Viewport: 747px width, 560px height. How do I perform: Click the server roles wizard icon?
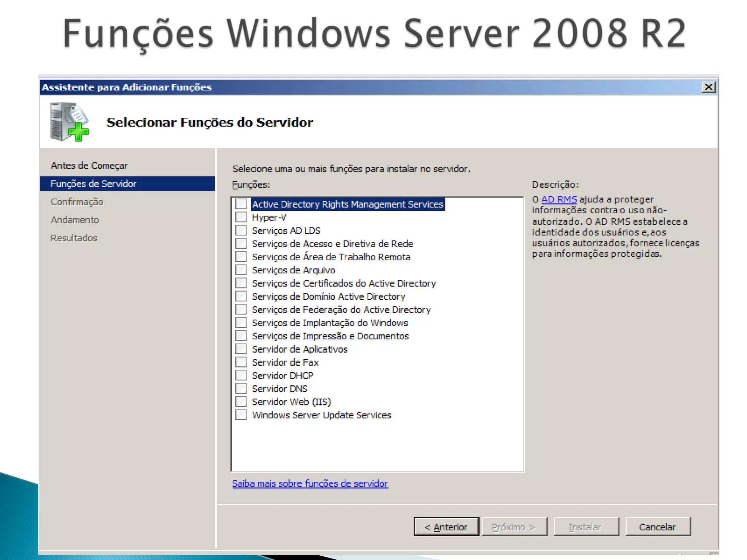click(69, 122)
